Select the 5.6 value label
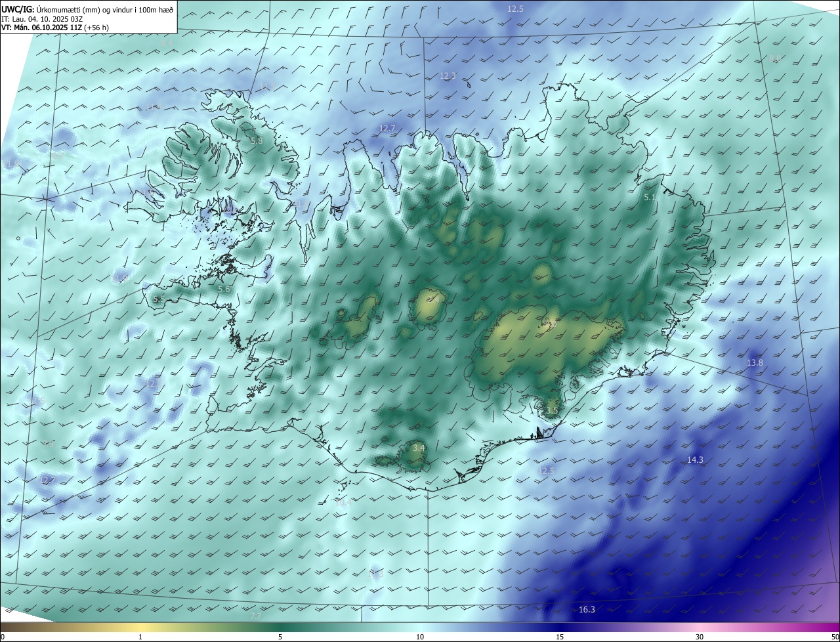Screen dimensions: 840x642 224,289
